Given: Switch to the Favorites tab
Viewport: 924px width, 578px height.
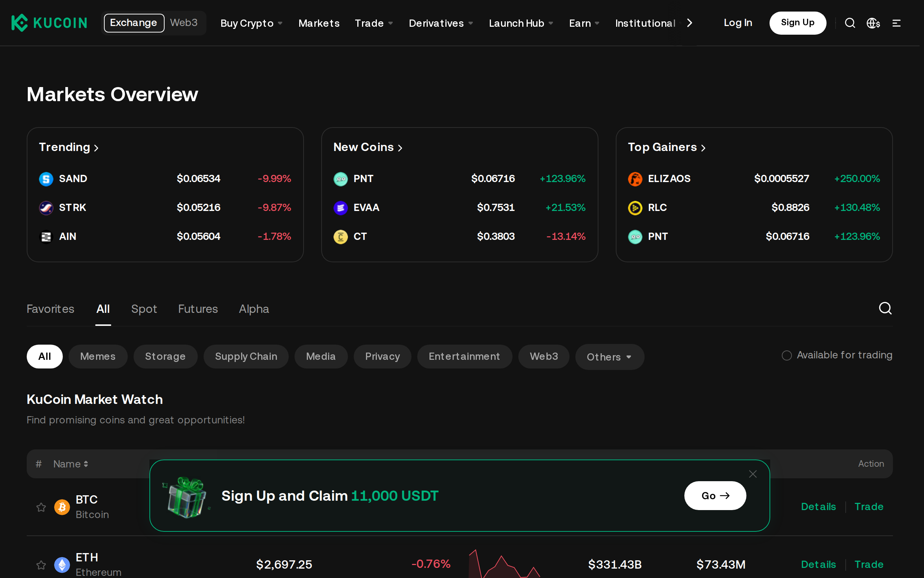Looking at the screenshot, I should click(51, 309).
